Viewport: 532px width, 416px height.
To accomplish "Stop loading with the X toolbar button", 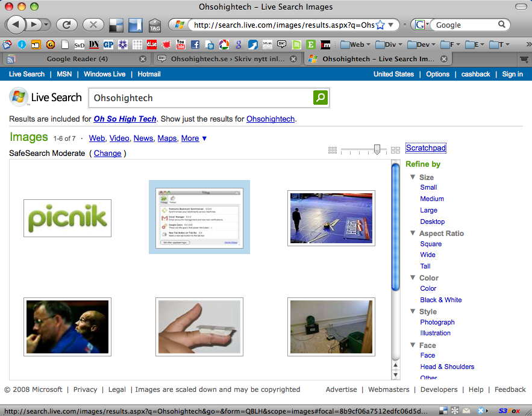I will tap(93, 25).
